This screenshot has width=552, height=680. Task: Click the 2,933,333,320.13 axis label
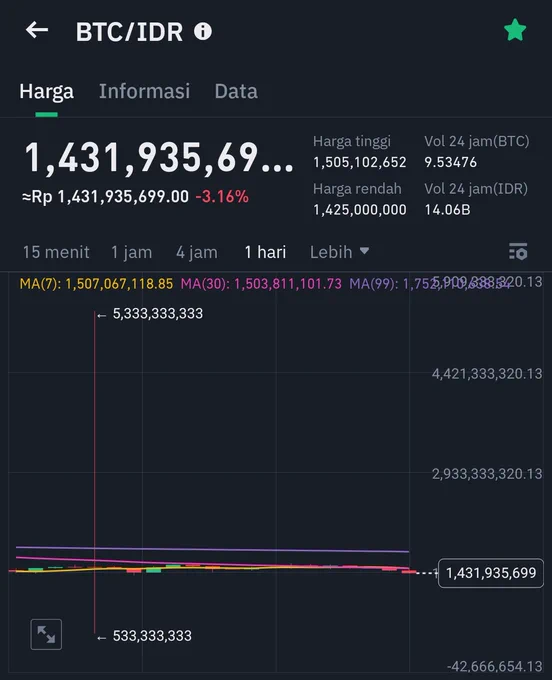click(487, 474)
